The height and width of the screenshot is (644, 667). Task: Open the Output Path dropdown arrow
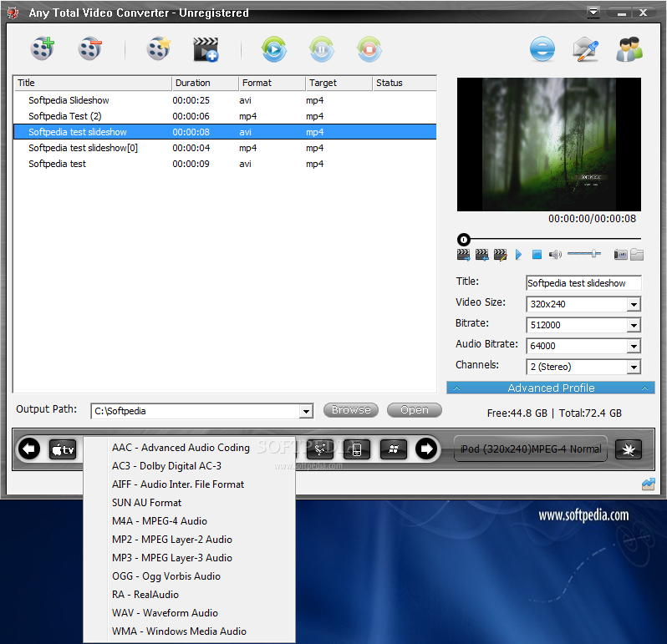click(306, 411)
